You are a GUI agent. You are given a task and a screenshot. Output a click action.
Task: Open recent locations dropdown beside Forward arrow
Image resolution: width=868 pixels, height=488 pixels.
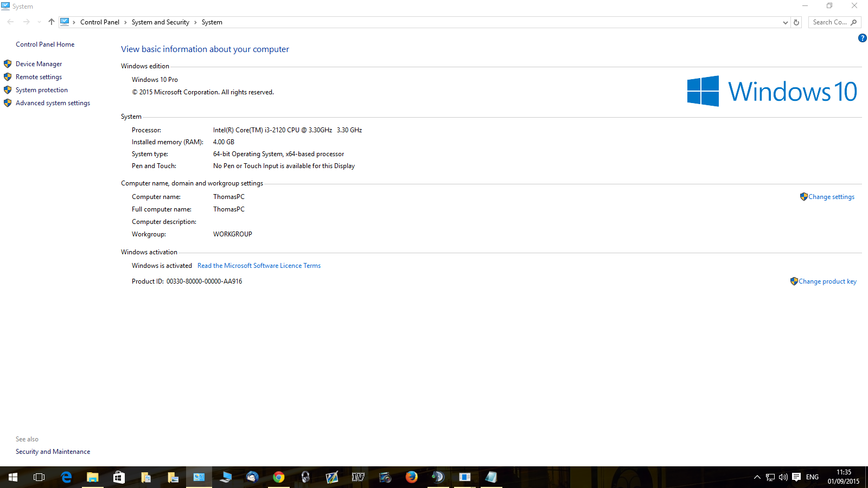click(39, 22)
